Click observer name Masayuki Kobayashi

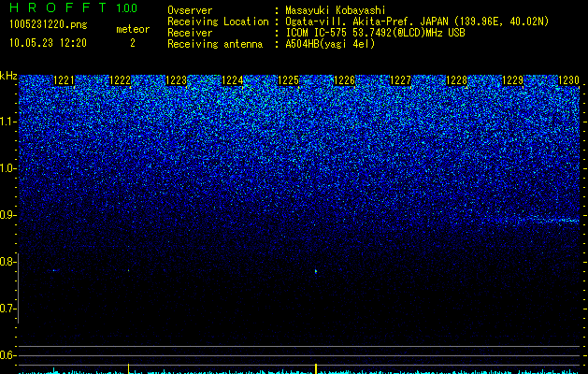point(336,10)
